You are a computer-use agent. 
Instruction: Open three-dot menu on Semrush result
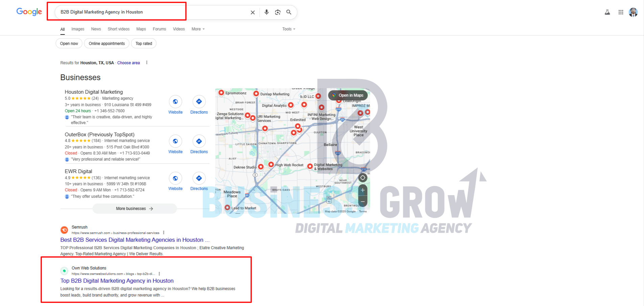(164, 233)
